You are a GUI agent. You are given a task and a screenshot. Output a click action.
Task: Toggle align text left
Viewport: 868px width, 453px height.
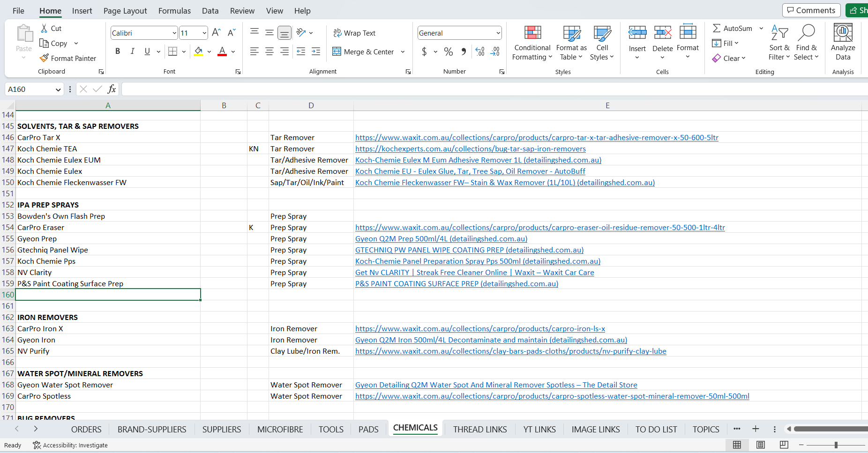point(254,52)
